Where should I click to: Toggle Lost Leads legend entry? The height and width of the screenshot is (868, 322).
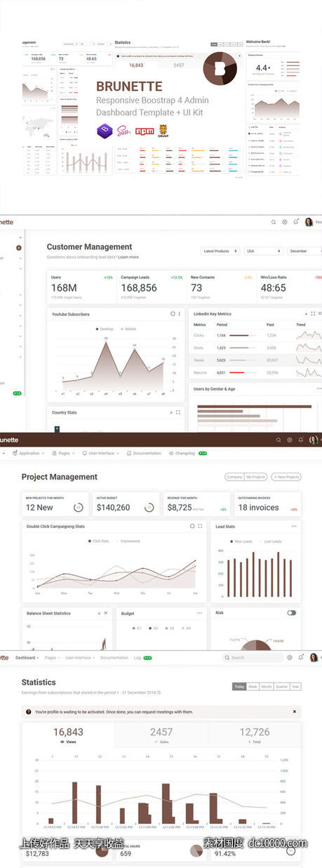(271, 541)
